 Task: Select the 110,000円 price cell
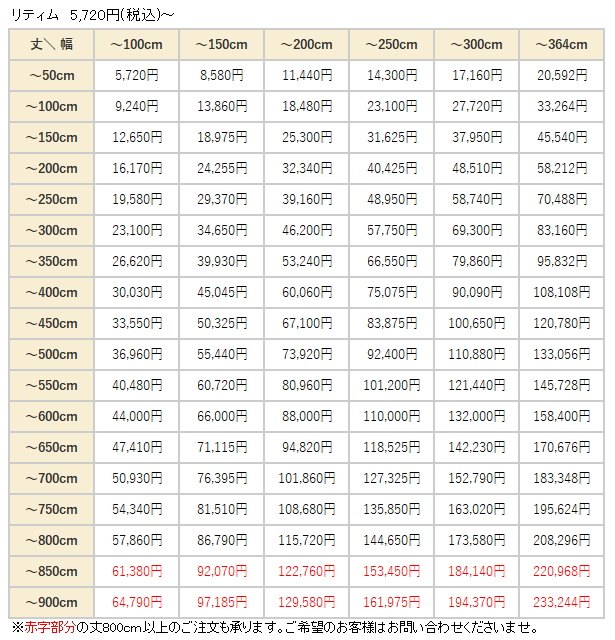[x=392, y=417]
